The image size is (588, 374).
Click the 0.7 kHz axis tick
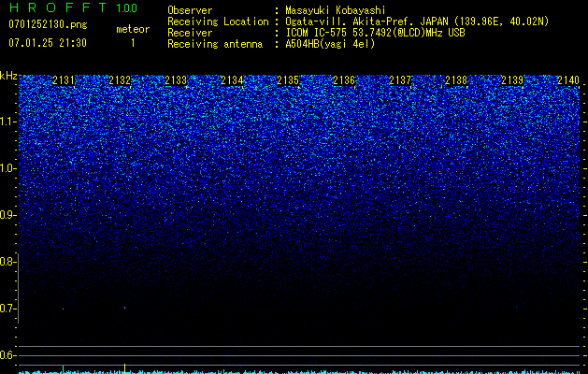[x=8, y=309]
